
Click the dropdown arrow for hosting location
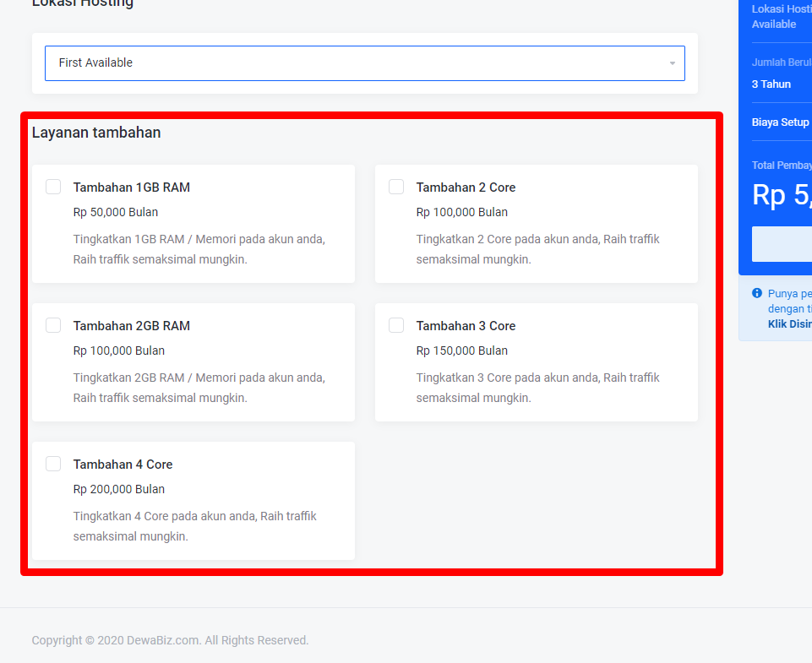pos(672,63)
